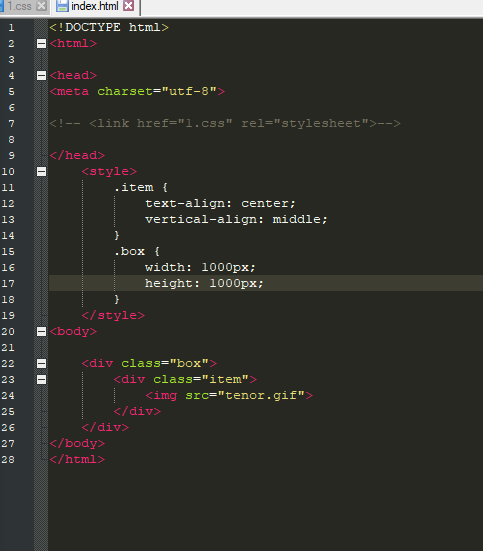Click the '<meta' tag name on line 5
This screenshot has width=483, height=551.
coord(69,91)
